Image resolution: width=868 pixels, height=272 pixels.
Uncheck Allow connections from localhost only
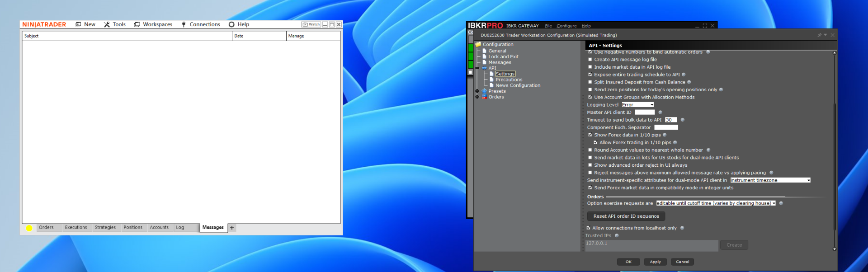point(589,228)
